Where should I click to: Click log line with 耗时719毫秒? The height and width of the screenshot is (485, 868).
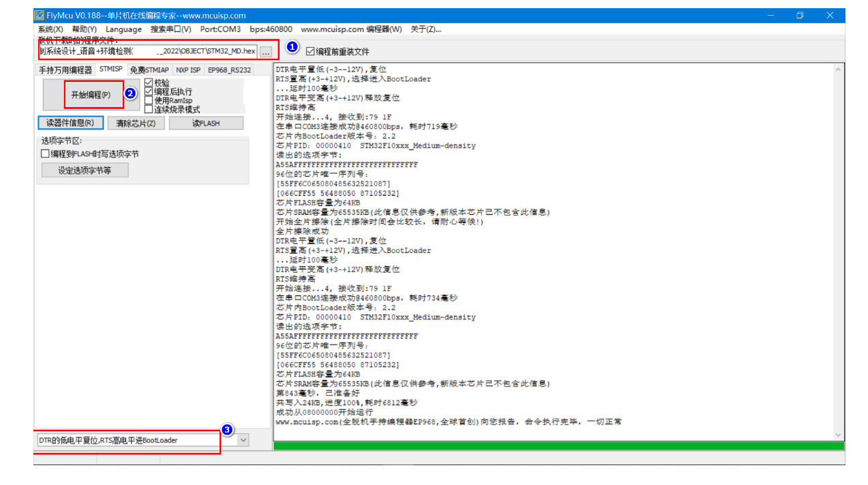coord(367,127)
